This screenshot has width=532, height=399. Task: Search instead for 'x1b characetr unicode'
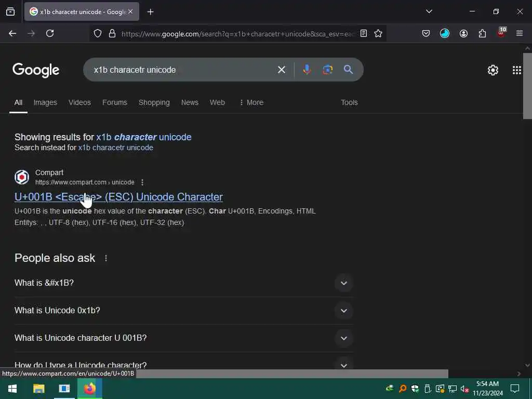pyautogui.click(x=116, y=148)
